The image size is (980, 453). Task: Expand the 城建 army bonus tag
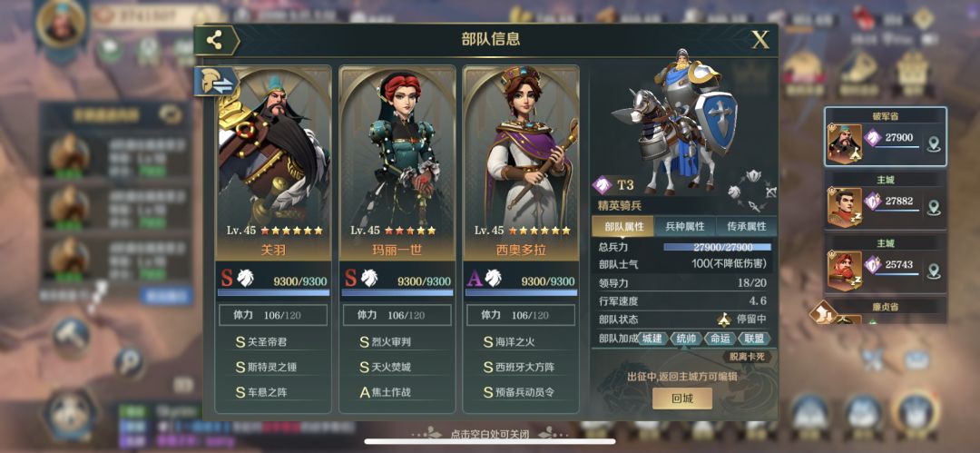pyautogui.click(x=652, y=339)
